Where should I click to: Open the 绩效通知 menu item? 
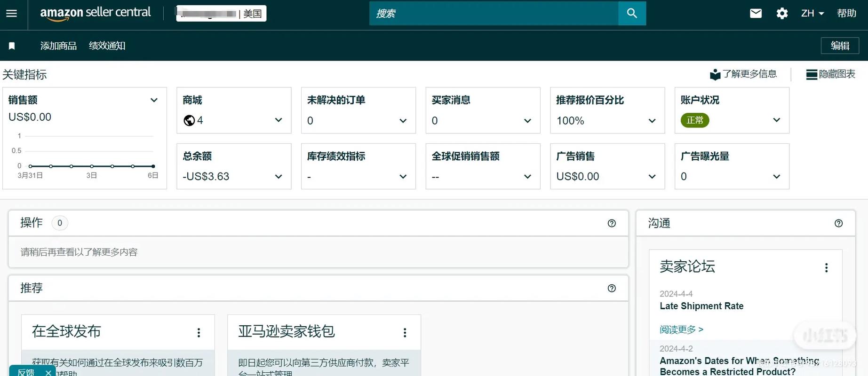click(x=107, y=46)
